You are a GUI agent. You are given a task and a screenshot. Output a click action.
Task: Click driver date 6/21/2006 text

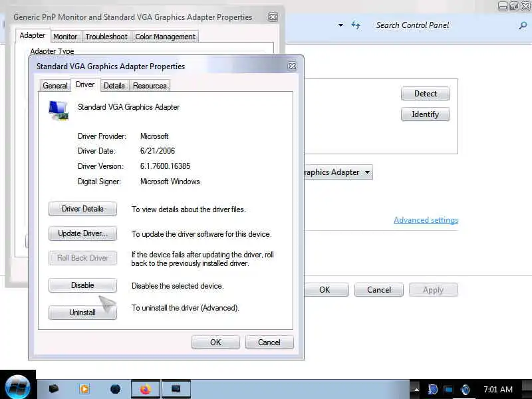(158, 151)
